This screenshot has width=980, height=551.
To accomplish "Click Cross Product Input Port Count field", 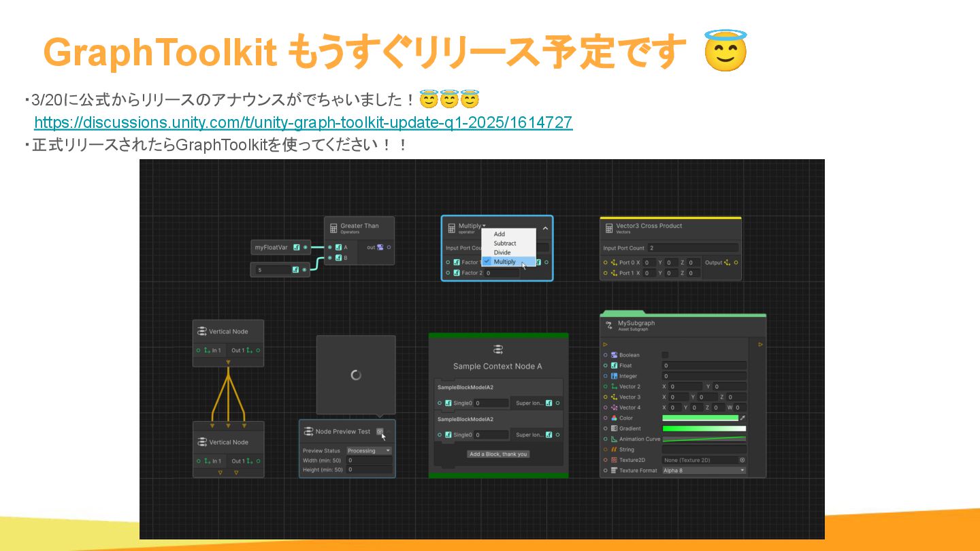I will point(692,248).
